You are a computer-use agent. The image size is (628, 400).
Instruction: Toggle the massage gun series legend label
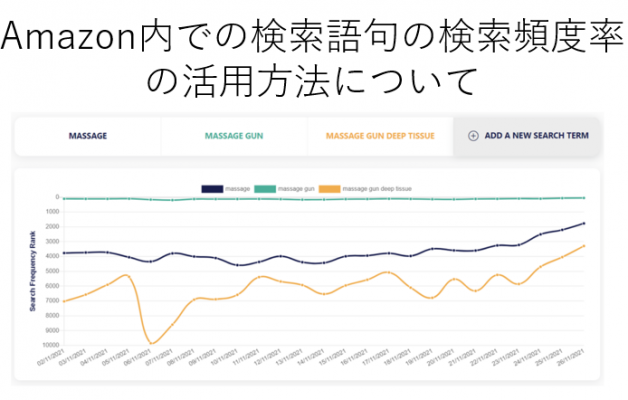click(x=296, y=188)
